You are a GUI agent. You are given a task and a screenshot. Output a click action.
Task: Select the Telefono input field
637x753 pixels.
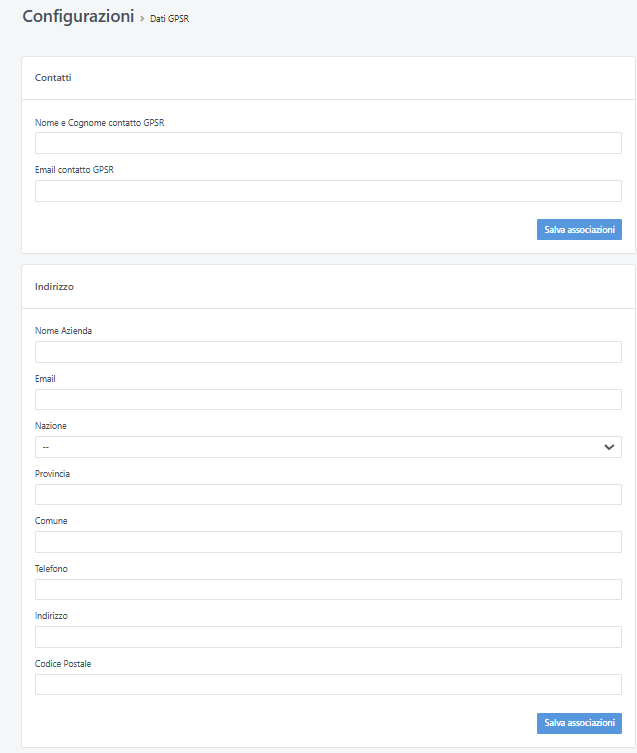(x=328, y=590)
